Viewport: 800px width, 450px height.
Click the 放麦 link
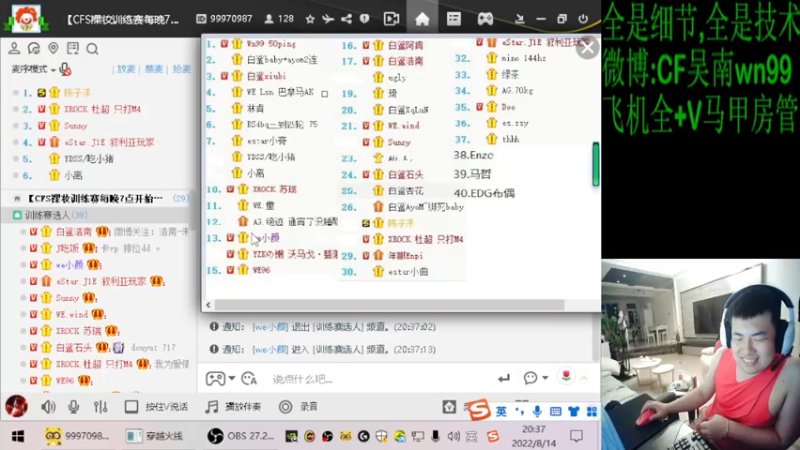[126, 69]
